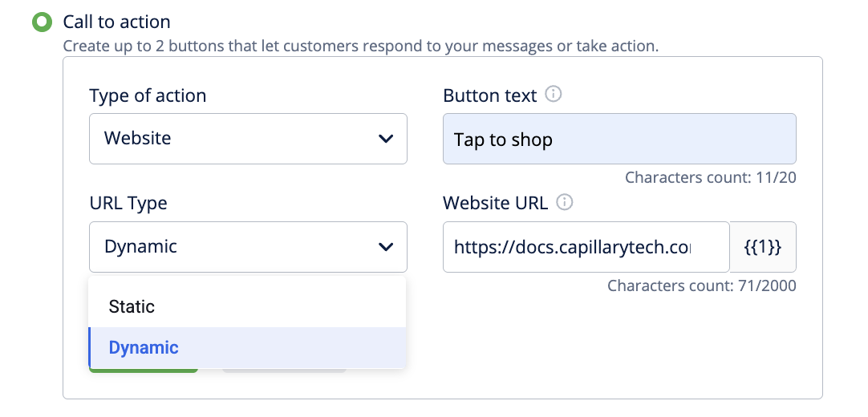Click the {{1}} variable suffix box
Image resolution: width=868 pixels, height=417 pixels.
(x=764, y=247)
